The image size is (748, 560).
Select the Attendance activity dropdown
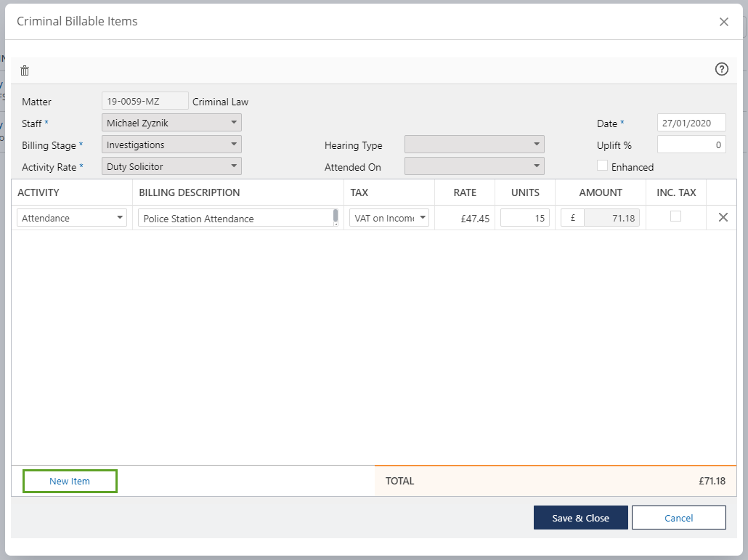tap(72, 218)
